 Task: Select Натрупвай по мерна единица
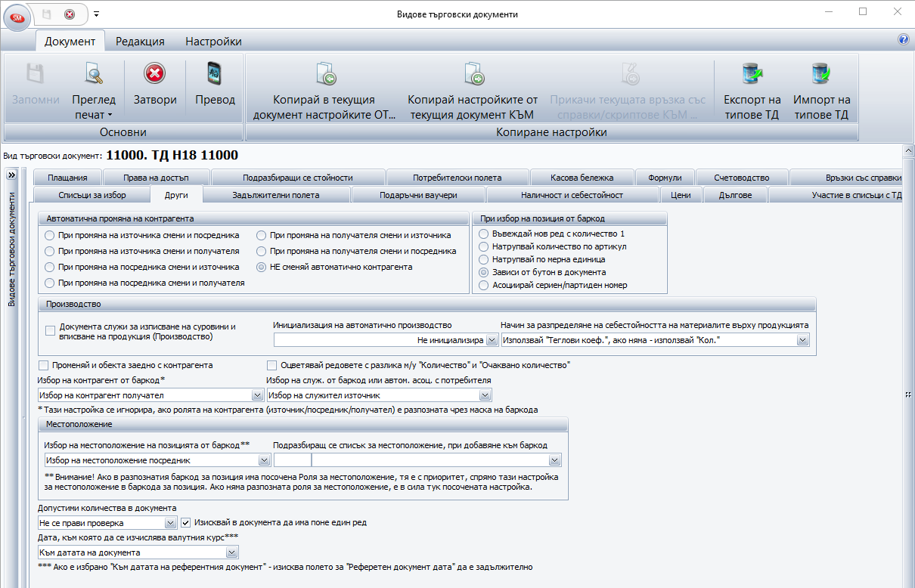tap(484, 259)
